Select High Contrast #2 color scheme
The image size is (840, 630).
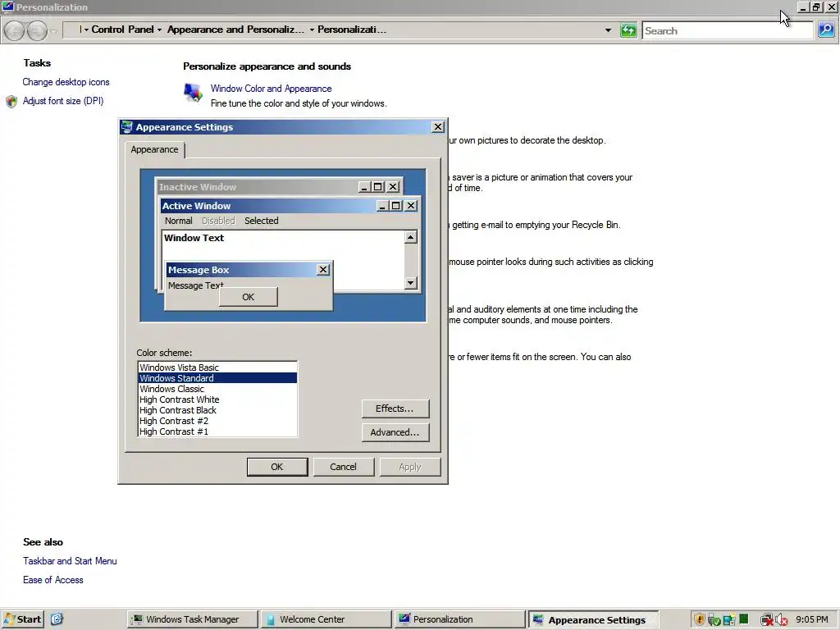click(x=217, y=421)
